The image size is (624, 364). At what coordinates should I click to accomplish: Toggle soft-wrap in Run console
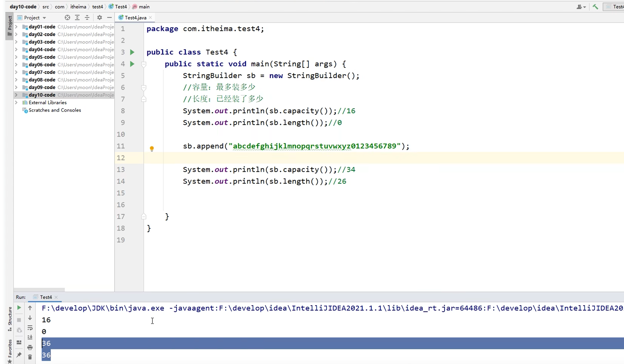(30, 328)
